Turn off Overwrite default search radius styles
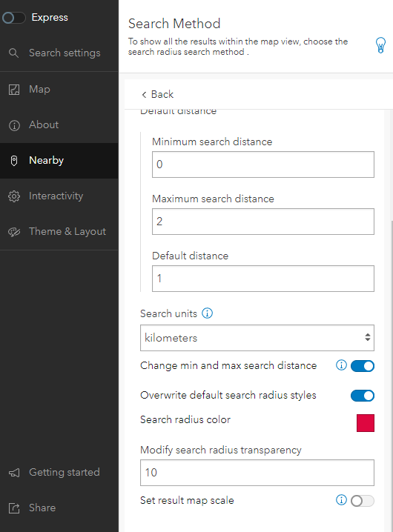 pos(363,396)
